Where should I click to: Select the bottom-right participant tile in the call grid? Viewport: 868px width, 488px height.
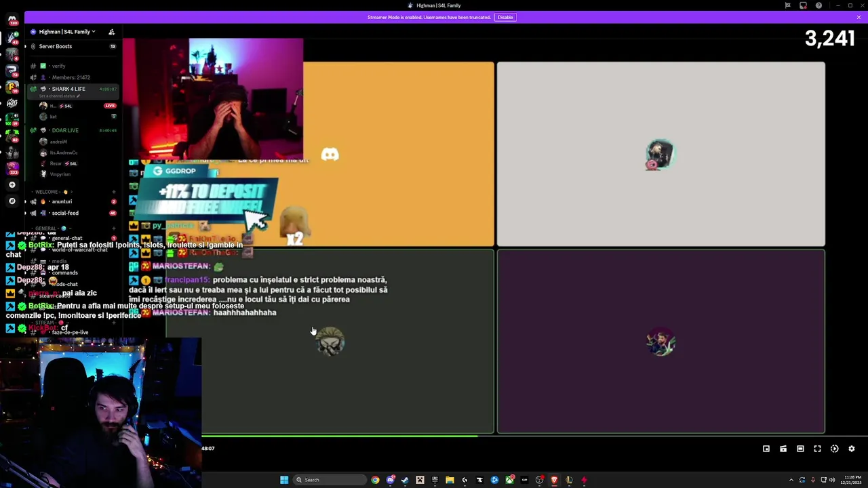(x=660, y=342)
